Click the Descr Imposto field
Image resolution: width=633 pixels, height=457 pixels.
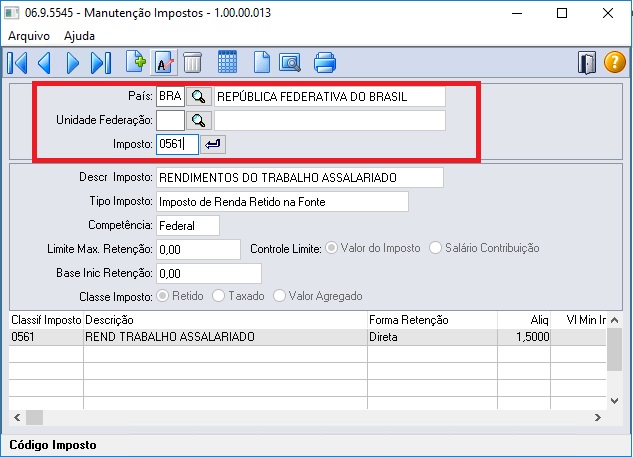[300, 178]
